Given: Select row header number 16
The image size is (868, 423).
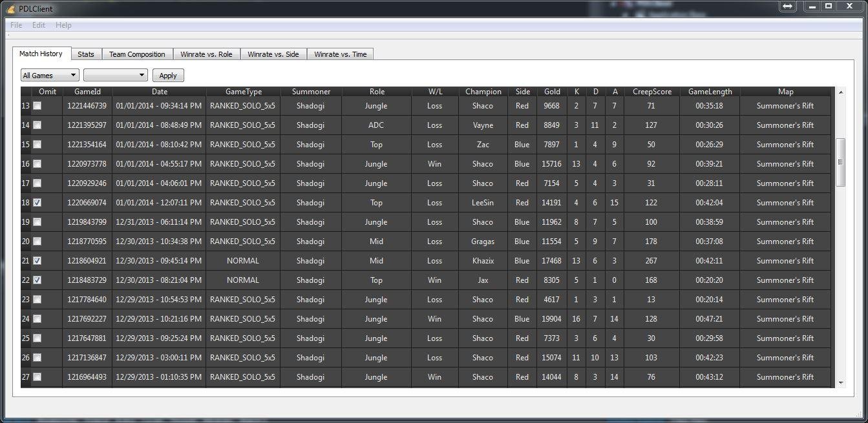Looking at the screenshot, I should (26, 164).
